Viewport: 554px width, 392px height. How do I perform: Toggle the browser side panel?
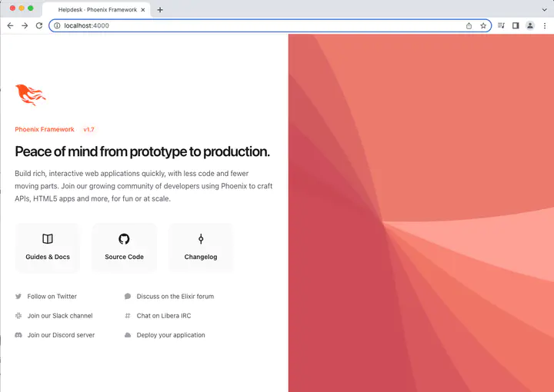pos(516,25)
